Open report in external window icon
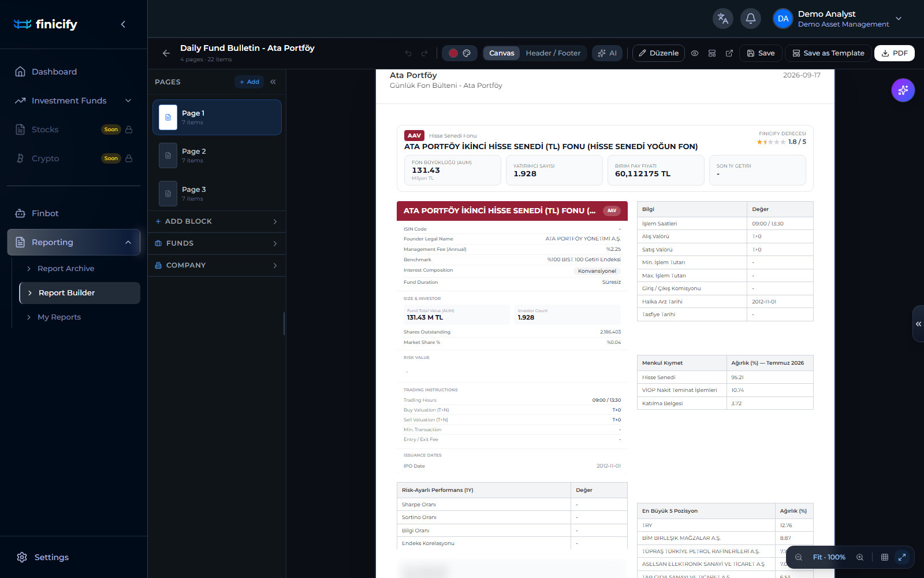Viewport: 924px width, 578px height. tap(729, 53)
